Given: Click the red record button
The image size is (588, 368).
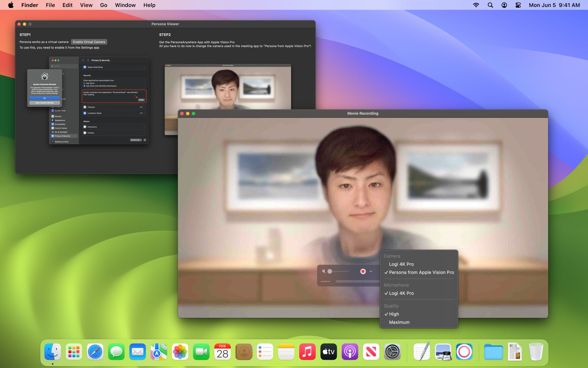Looking at the screenshot, I should click(363, 271).
